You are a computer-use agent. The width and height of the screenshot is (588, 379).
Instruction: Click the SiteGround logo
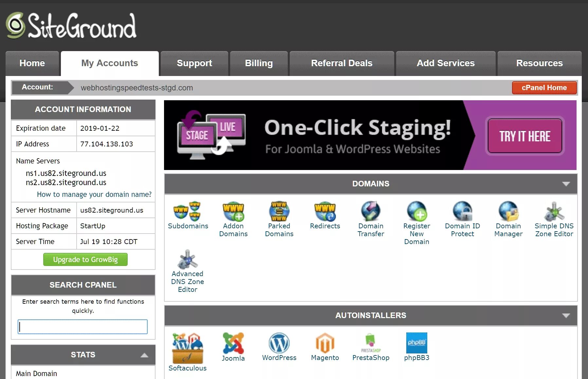point(71,26)
